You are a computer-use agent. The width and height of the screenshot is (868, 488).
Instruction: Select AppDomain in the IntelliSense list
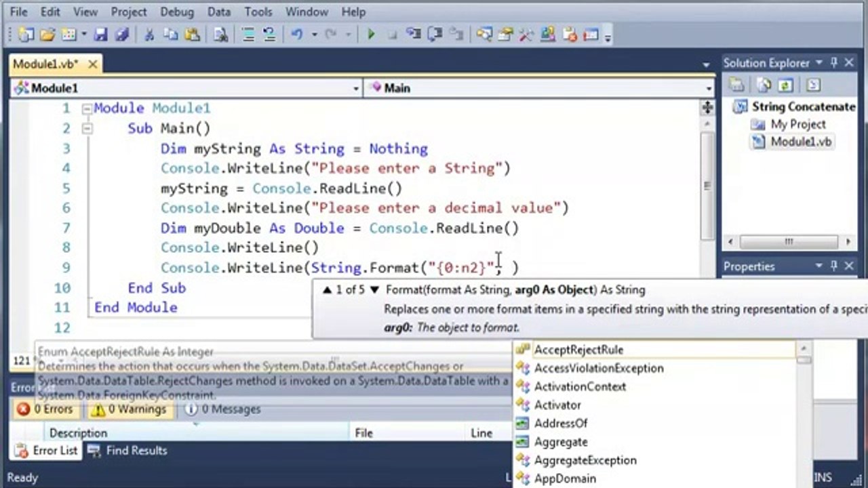(654, 478)
